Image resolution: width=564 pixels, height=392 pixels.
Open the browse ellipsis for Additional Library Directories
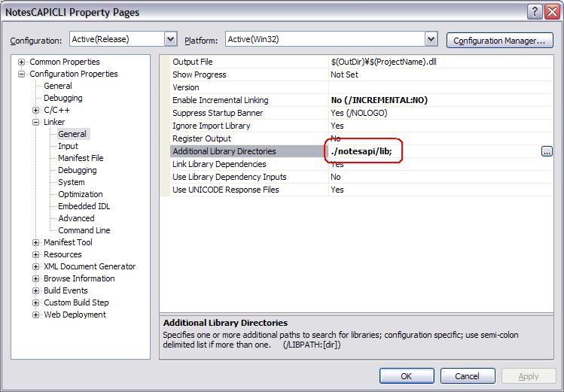pos(547,152)
